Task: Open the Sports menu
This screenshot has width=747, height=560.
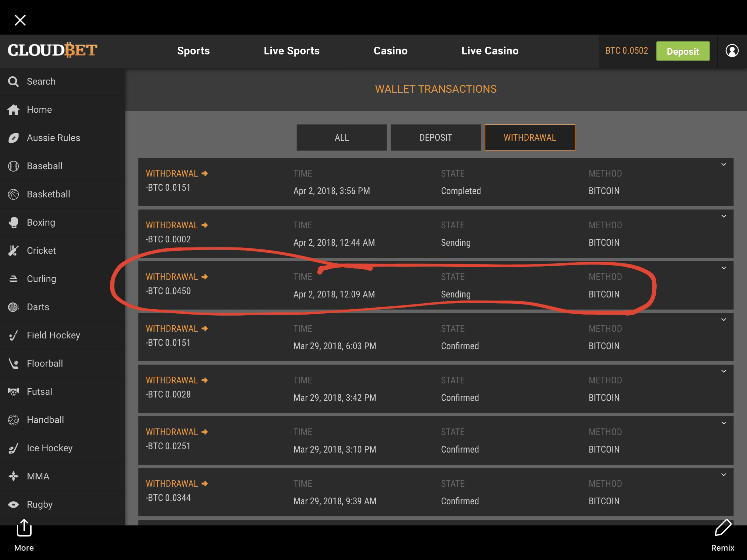Action: coord(193,51)
